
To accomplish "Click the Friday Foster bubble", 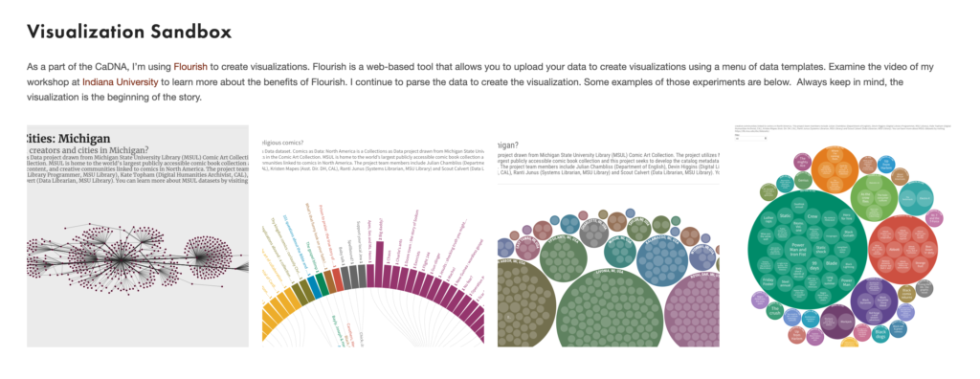I will click(x=768, y=281).
